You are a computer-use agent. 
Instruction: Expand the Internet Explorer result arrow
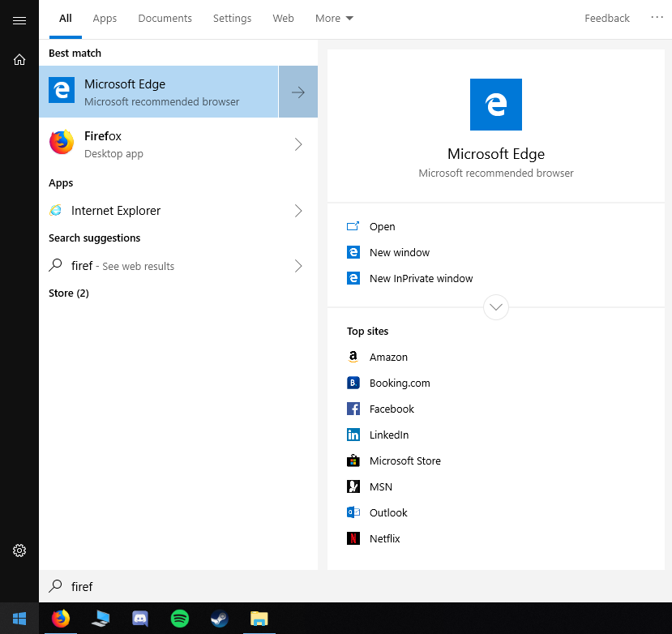pyautogui.click(x=298, y=211)
